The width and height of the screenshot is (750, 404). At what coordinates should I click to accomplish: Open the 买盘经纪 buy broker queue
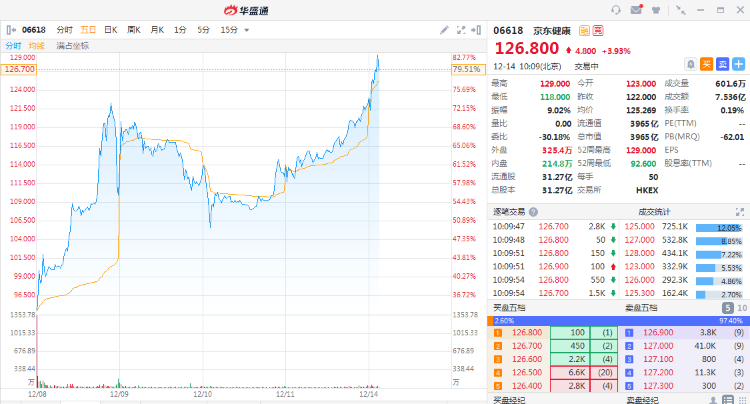click(x=509, y=400)
